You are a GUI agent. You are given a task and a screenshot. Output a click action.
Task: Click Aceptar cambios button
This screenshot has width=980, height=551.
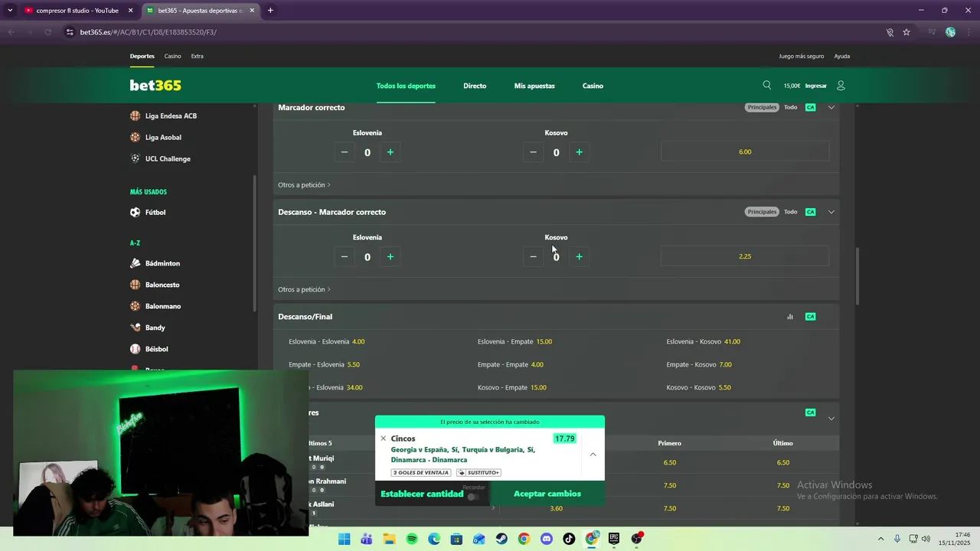(x=547, y=494)
